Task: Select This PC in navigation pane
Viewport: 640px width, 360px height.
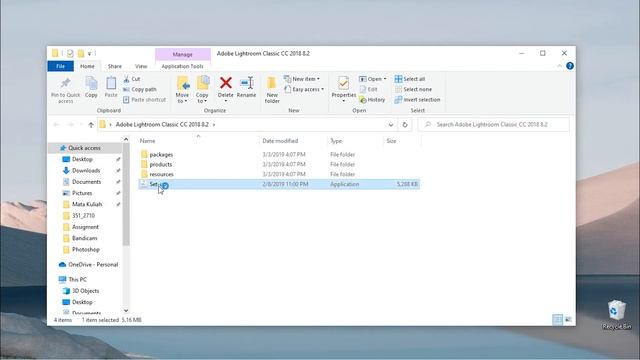Action: (78, 280)
